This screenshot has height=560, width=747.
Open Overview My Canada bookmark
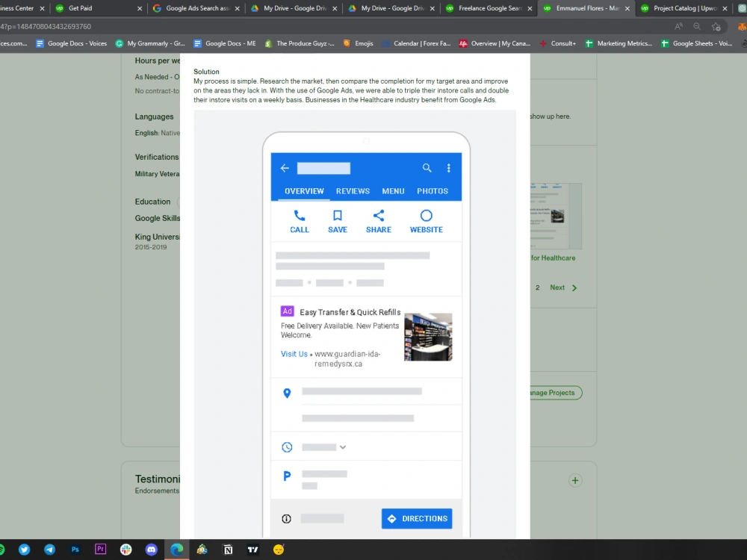[495, 43]
